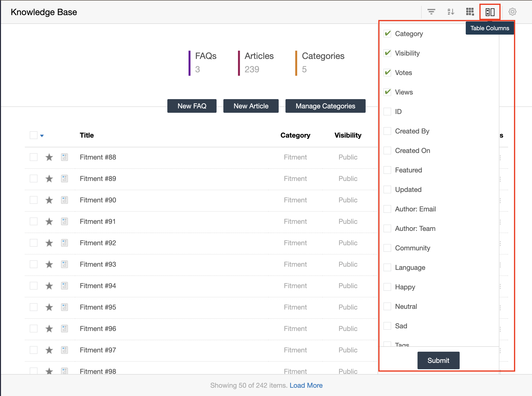Image resolution: width=532 pixels, height=396 pixels.
Task: Click the Load More link
Action: click(306, 385)
